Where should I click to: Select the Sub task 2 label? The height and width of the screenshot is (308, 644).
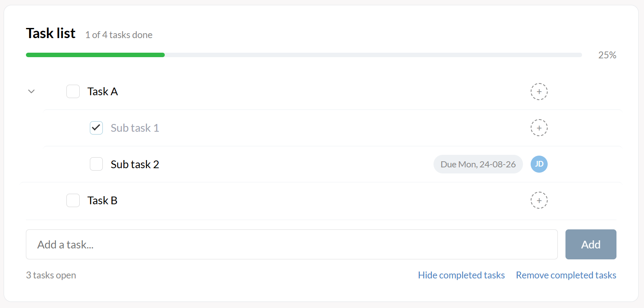135,164
